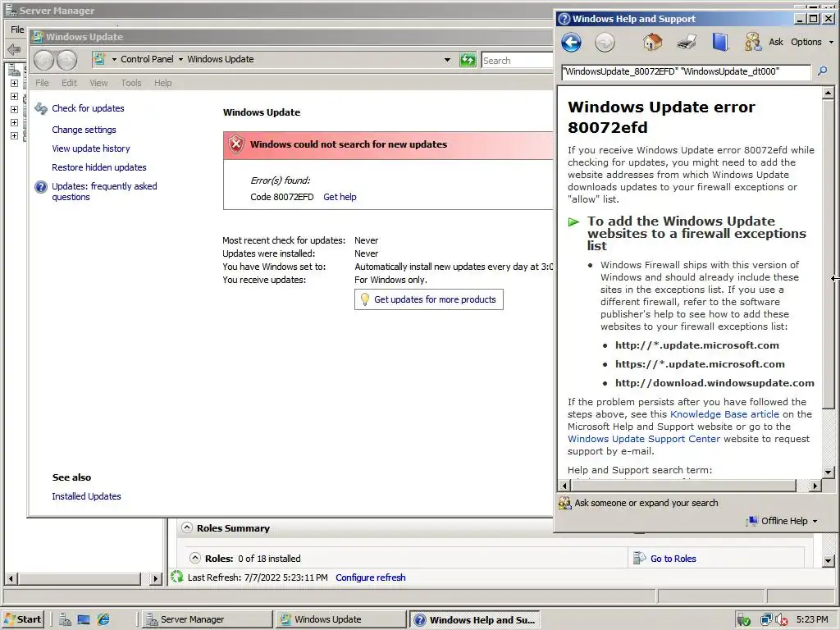Click Windows Update window Forward button
Viewport: 840px width, 630px height.
[67, 60]
